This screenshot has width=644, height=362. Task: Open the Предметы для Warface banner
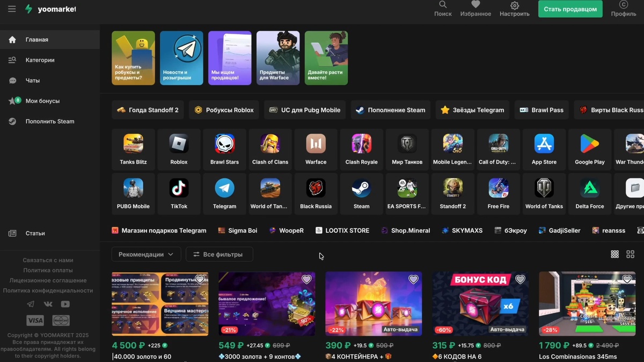tap(278, 58)
